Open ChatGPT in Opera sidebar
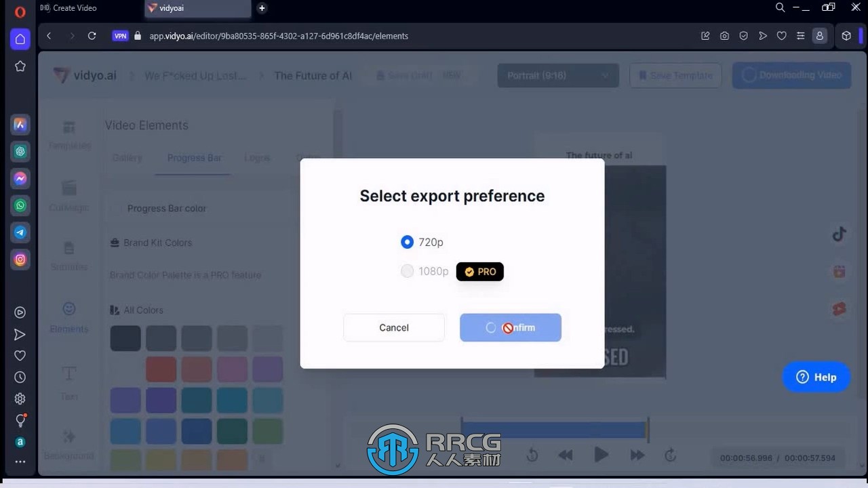 click(x=20, y=151)
